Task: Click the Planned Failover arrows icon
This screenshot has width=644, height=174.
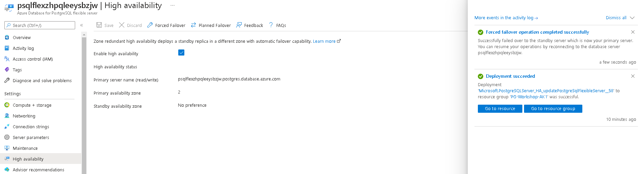Action: click(193, 25)
